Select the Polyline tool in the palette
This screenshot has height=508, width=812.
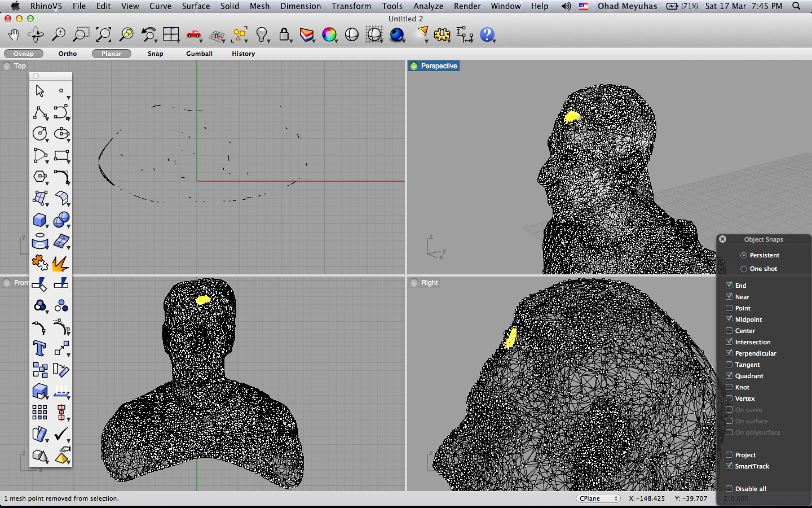tap(39, 112)
